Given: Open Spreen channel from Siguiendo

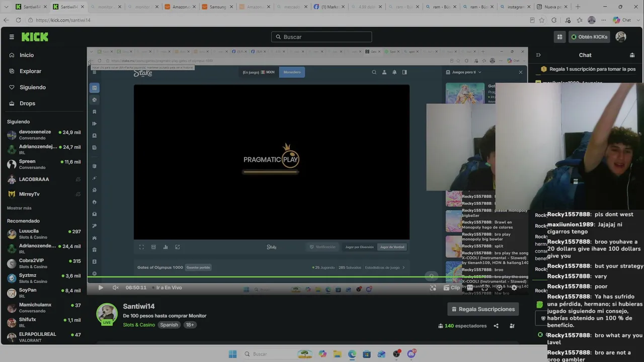Looking at the screenshot, I should tap(43, 164).
